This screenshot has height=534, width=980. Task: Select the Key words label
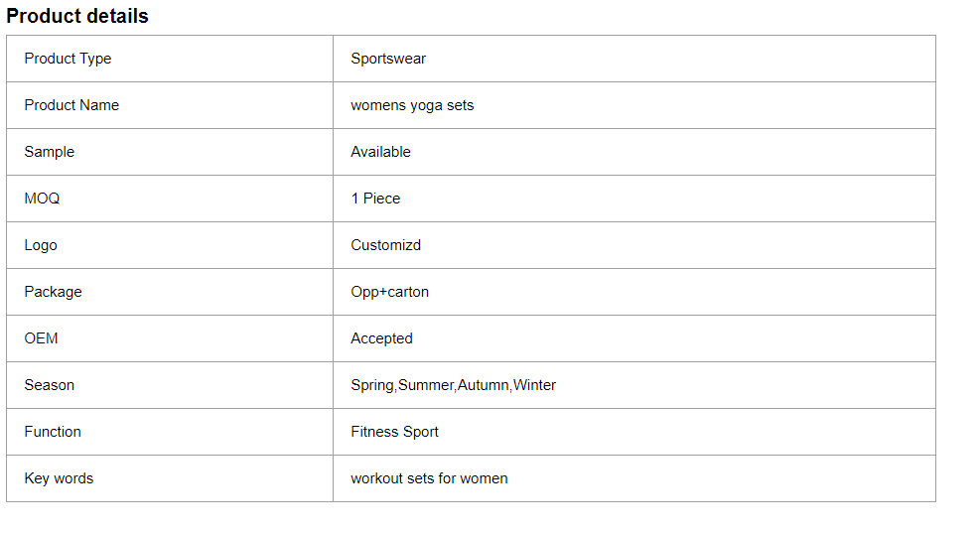point(59,478)
